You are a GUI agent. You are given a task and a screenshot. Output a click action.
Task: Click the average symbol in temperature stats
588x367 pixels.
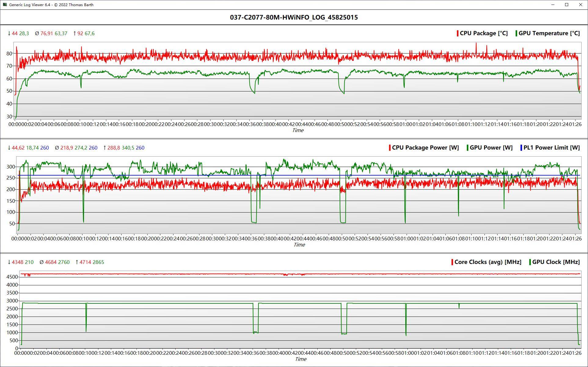37,33
